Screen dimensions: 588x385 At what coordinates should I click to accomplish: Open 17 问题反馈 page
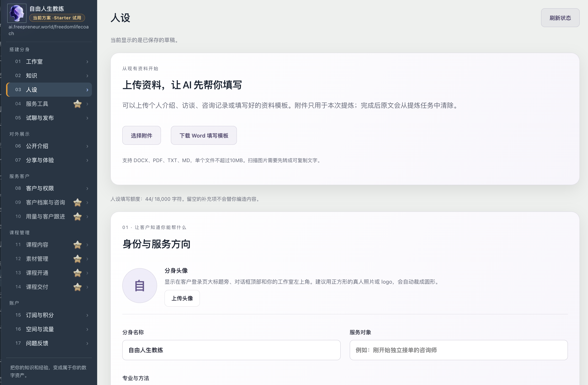(x=49, y=343)
